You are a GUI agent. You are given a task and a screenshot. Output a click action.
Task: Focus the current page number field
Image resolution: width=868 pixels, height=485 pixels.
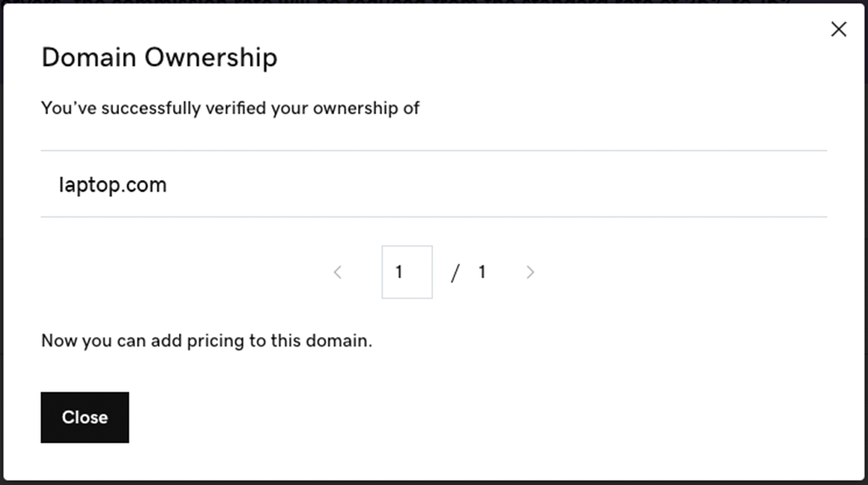(x=407, y=272)
